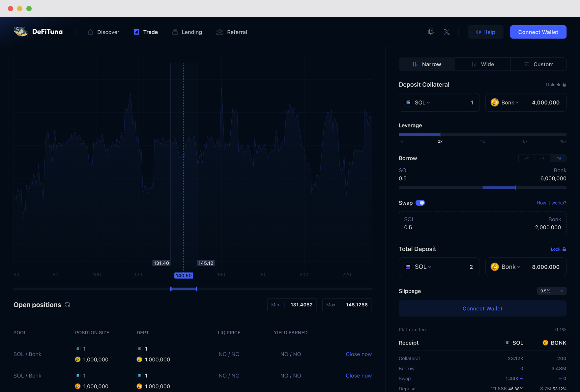Open SOL token dropdown in Deposit Collateral
The width and height of the screenshot is (580, 392).
422,102
